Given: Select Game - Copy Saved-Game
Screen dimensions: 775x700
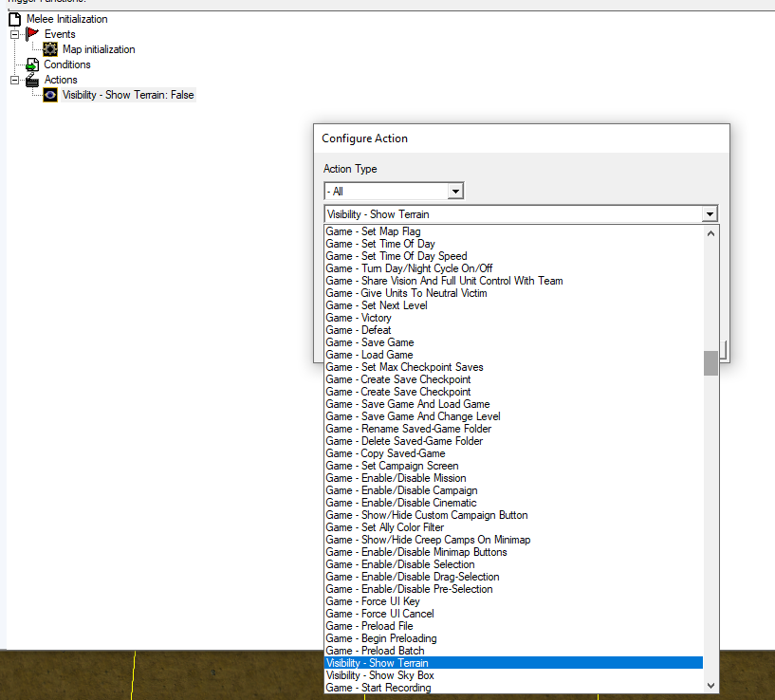Looking at the screenshot, I should point(513,453).
